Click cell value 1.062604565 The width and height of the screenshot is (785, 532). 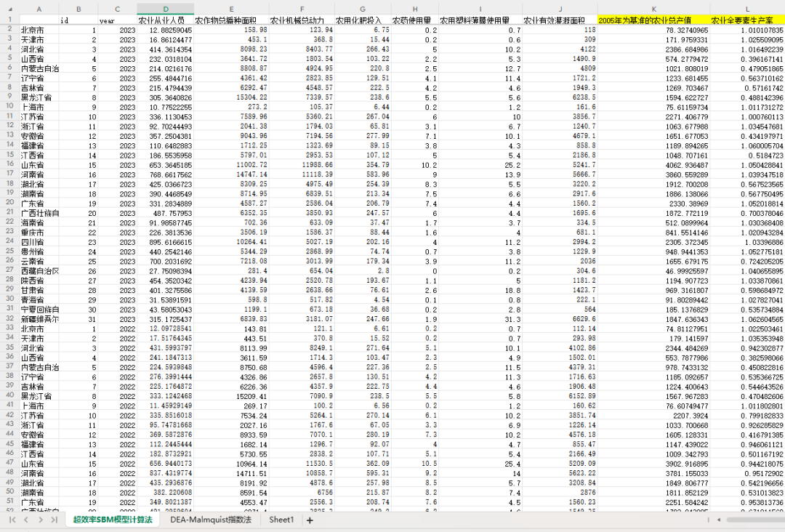coord(747,319)
